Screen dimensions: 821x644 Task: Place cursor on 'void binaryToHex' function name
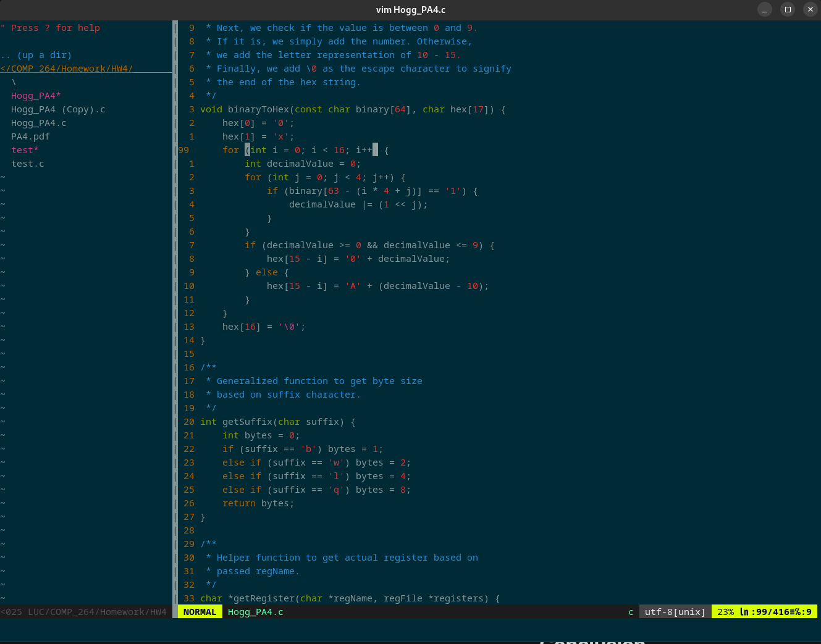click(258, 109)
